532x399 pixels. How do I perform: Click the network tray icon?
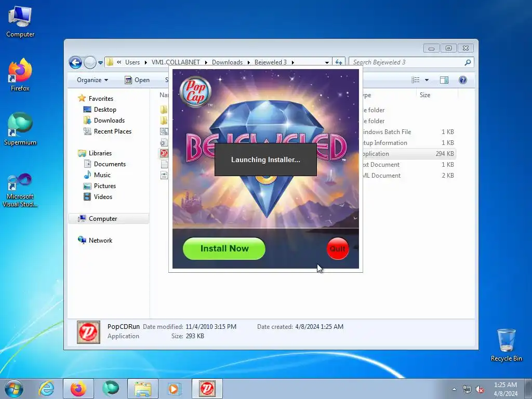coord(467,390)
